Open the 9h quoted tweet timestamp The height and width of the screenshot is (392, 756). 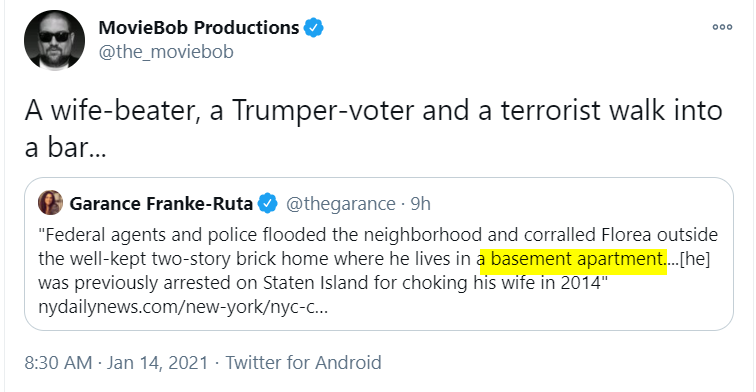[420, 204]
